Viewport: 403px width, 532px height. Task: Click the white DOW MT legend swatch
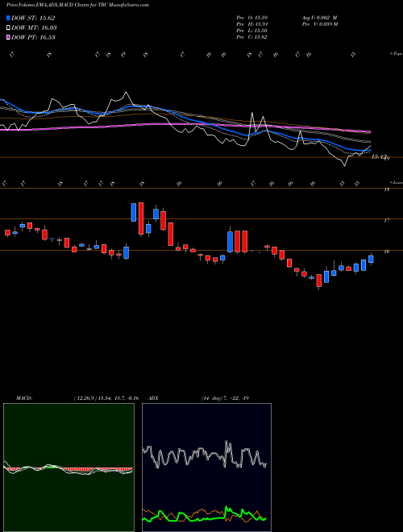pos(9,28)
